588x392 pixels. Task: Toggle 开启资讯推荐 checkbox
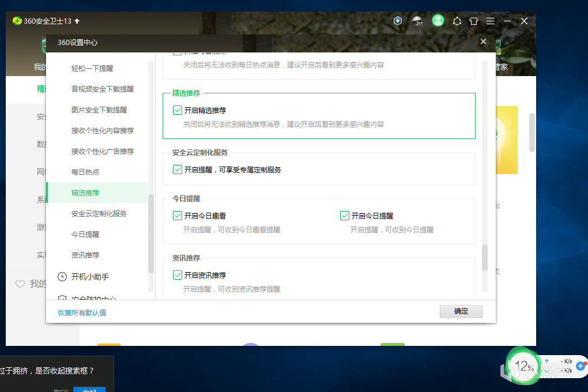178,275
